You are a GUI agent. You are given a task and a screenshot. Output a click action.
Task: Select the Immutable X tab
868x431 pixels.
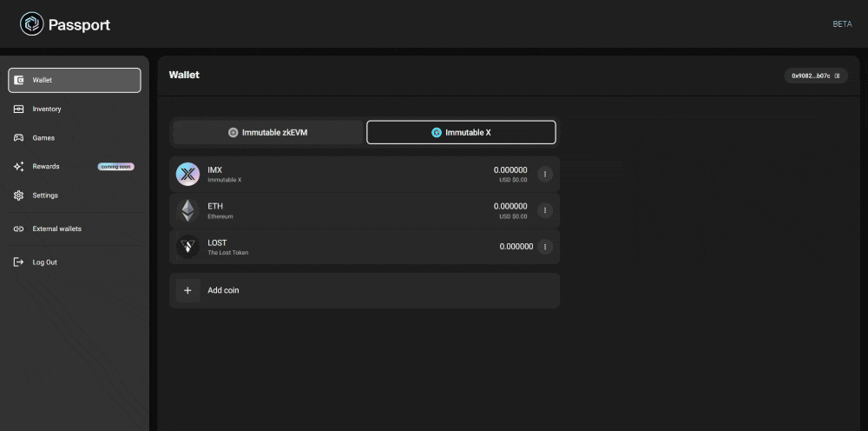pyautogui.click(x=461, y=132)
